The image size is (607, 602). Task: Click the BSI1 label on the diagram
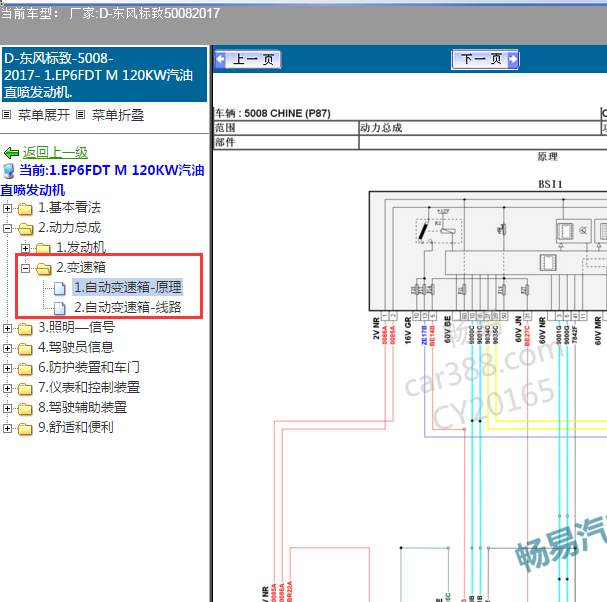550,184
